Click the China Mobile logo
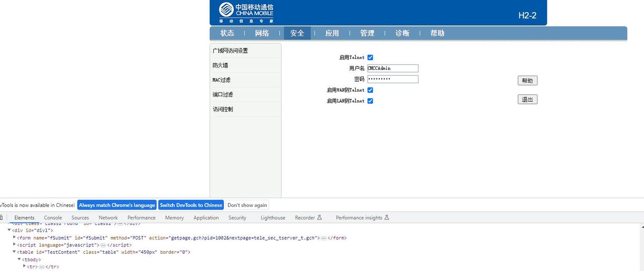The height and width of the screenshot is (271, 644). tap(246, 13)
